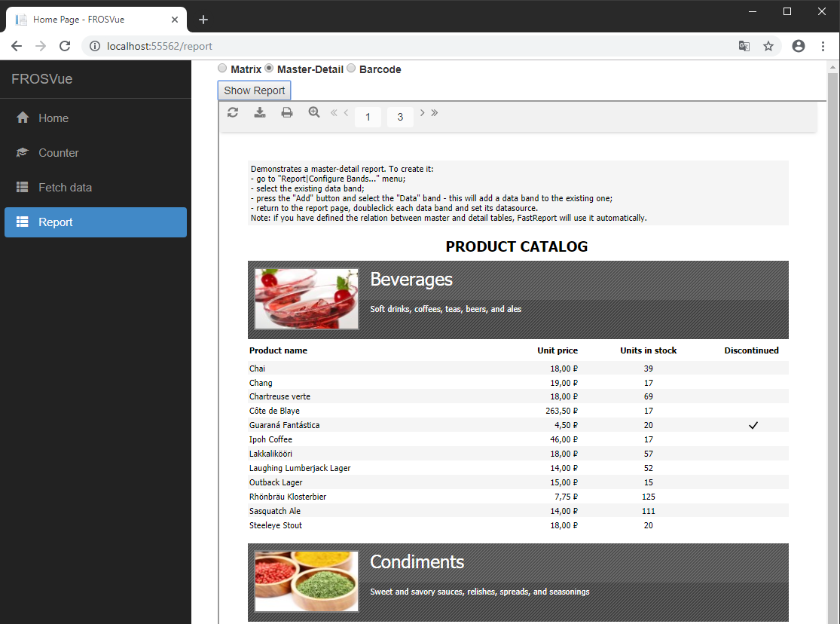Open Google Translate icon in address bar
Screen dimensions: 840x624
click(x=744, y=46)
